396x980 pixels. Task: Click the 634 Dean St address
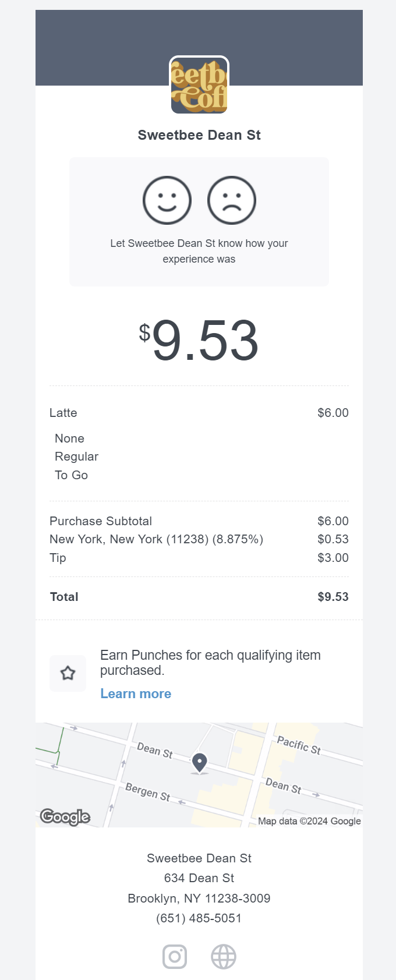199,878
